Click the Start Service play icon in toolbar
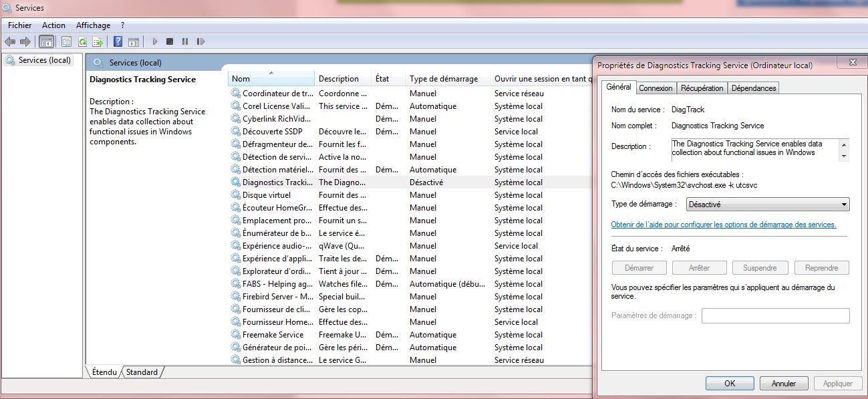The image size is (868, 399). point(155,41)
